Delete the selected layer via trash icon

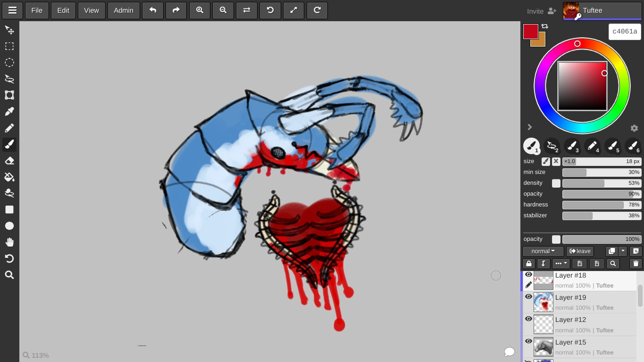click(636, 263)
